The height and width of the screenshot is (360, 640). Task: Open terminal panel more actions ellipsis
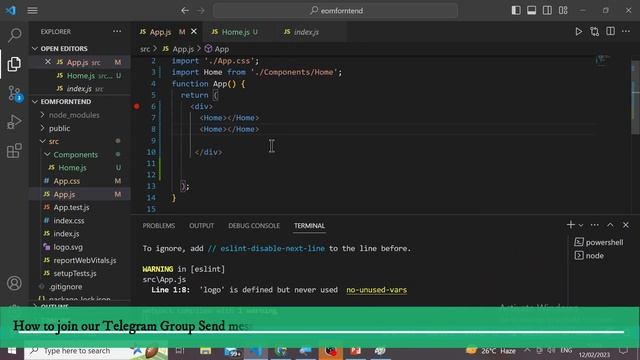(x=595, y=225)
